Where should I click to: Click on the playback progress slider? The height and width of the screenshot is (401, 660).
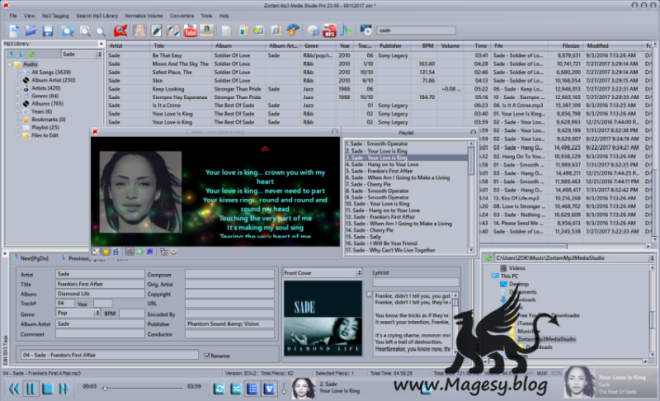pos(144,387)
